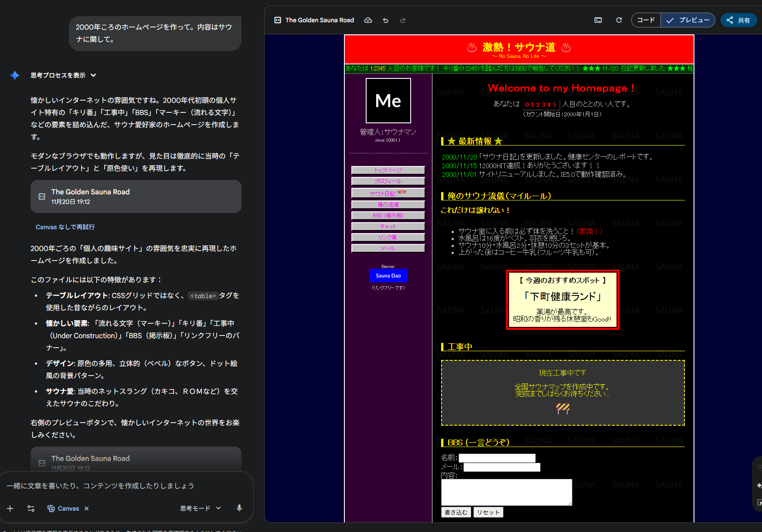
Task: Switch to the プレビュー view
Action: coord(688,20)
